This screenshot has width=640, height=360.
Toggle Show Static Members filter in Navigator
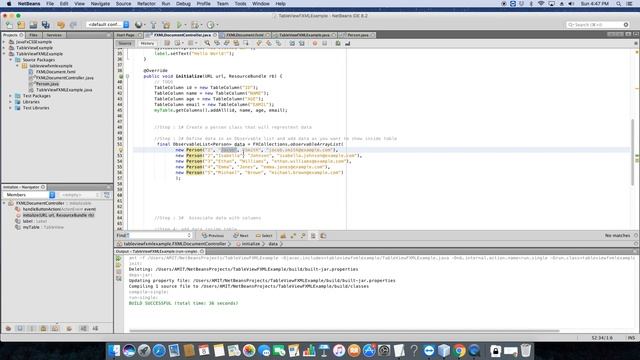[31, 328]
